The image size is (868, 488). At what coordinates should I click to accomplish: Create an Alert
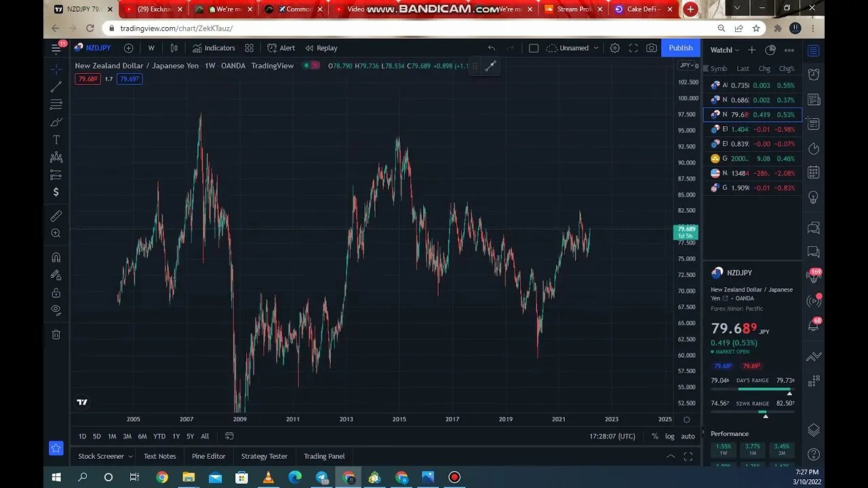[281, 48]
